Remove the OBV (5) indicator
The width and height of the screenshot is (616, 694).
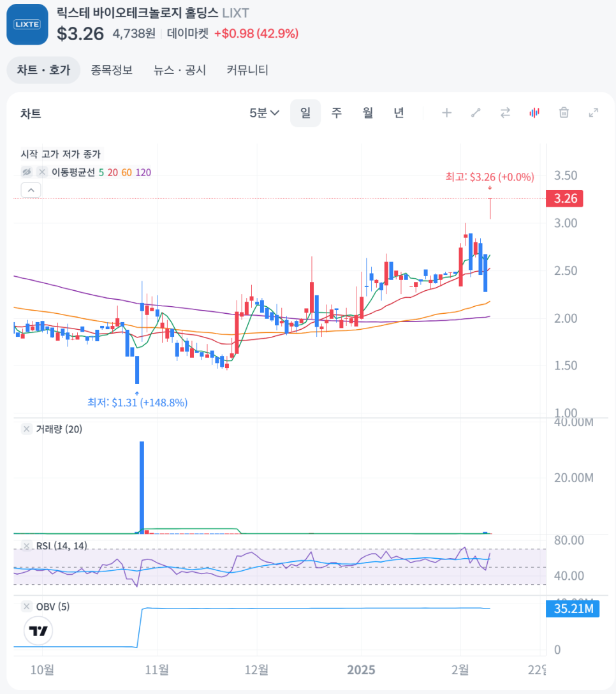(27, 607)
